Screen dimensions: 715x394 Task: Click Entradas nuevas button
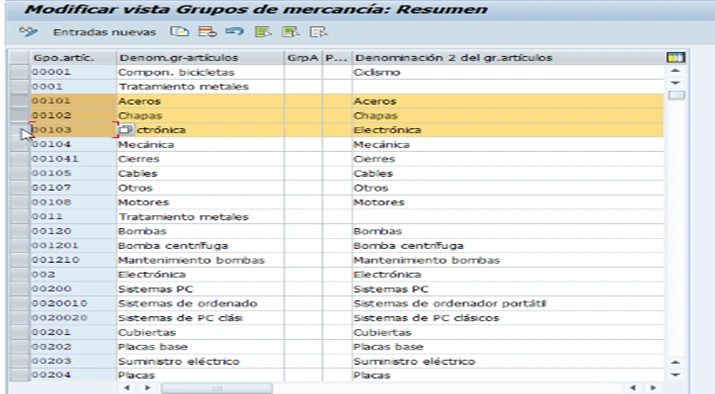(104, 32)
